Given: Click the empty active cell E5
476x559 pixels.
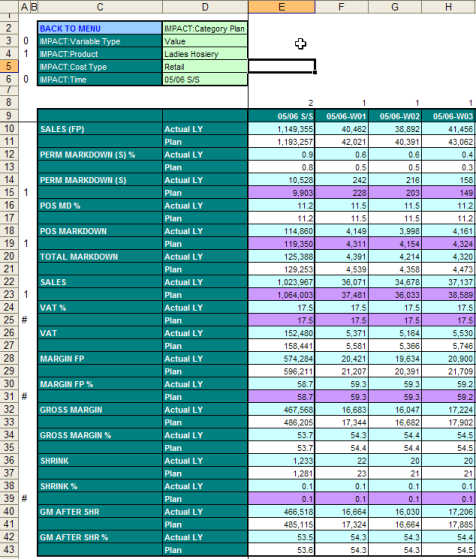Looking at the screenshot, I should tap(282, 67).
